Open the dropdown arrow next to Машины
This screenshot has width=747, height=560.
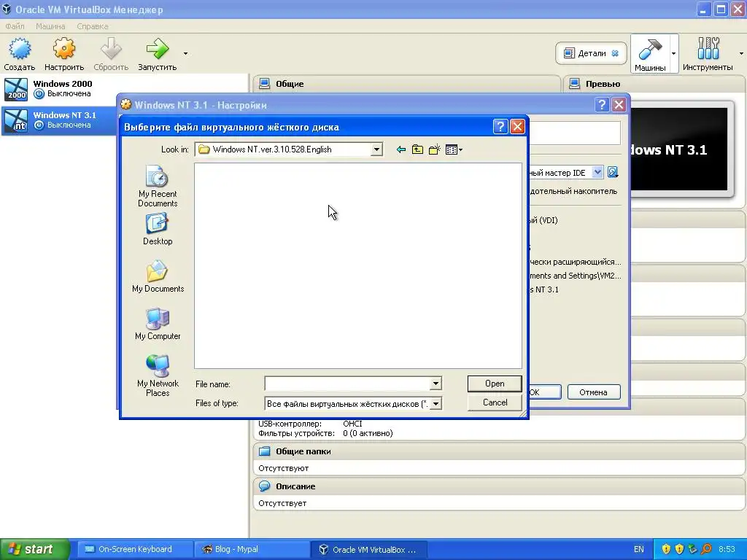coord(673,53)
